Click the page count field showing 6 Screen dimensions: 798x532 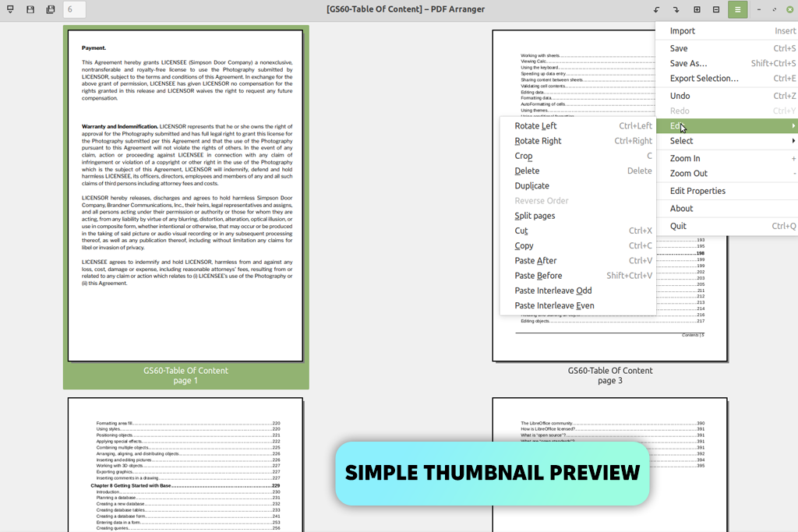(x=74, y=9)
